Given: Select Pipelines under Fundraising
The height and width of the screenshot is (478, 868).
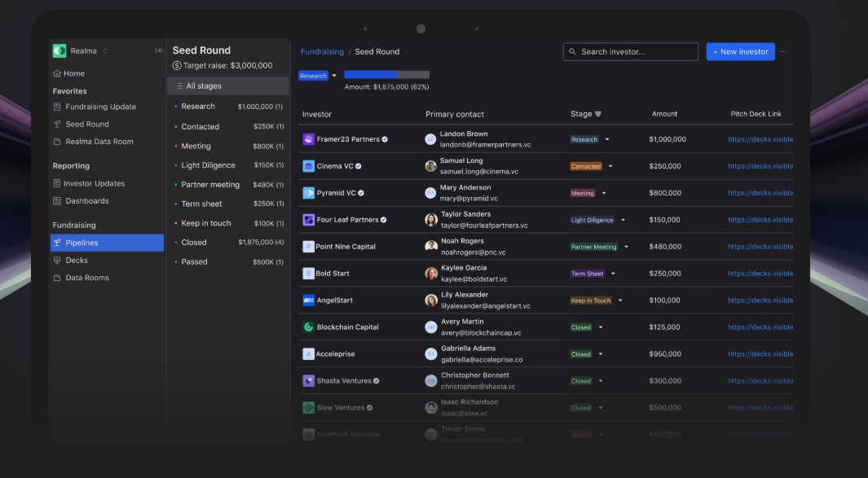Looking at the screenshot, I should point(107,243).
